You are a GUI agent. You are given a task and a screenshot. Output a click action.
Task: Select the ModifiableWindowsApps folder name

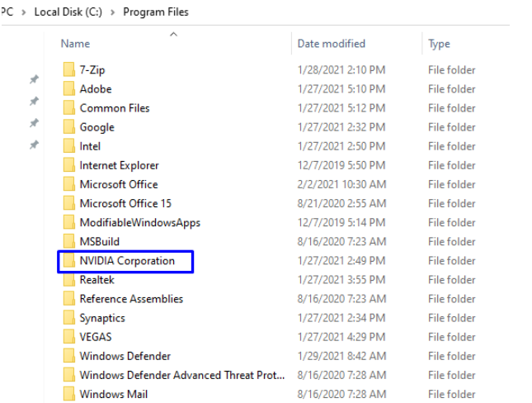(140, 223)
